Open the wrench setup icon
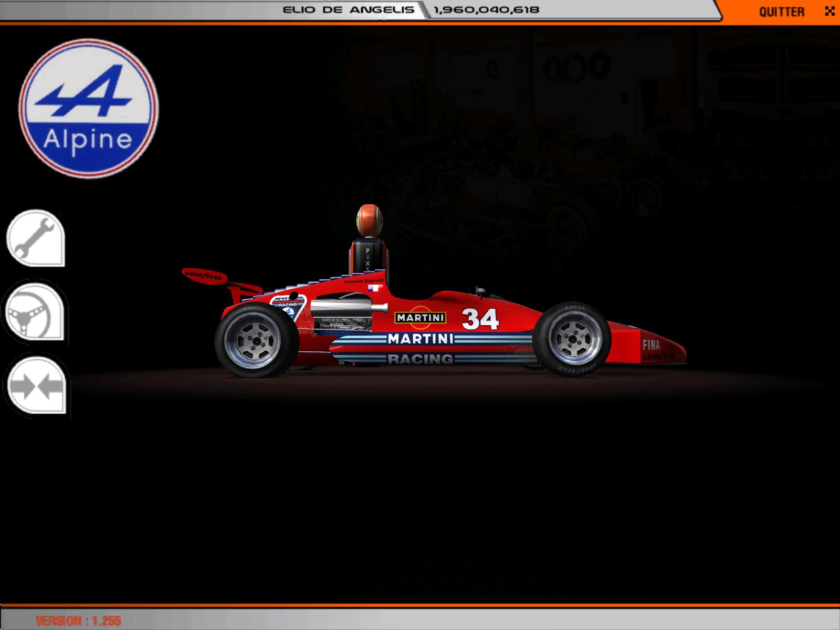Screen dimensions: 840x630 point(36,238)
